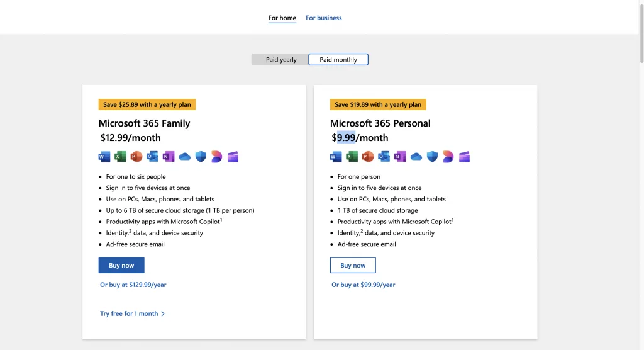Click Family 'Productivity apps with Microsoft Copilot' text
This screenshot has height=350, width=644.
164,222
